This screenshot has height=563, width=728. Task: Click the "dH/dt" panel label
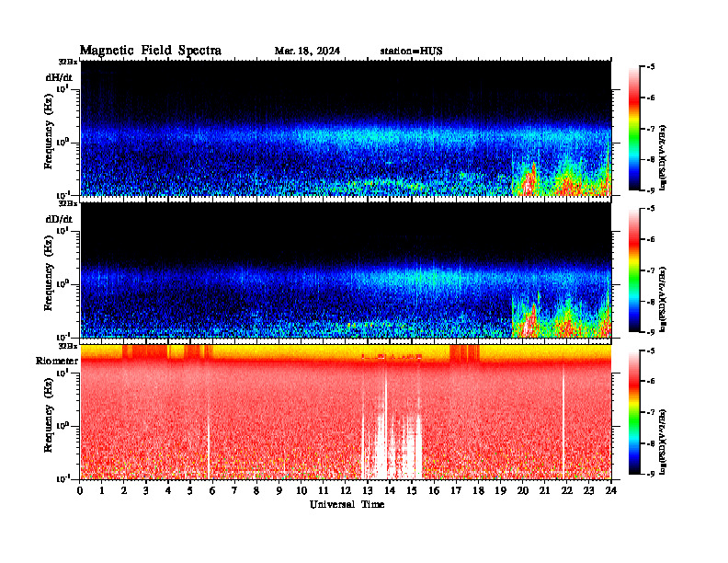point(59,77)
